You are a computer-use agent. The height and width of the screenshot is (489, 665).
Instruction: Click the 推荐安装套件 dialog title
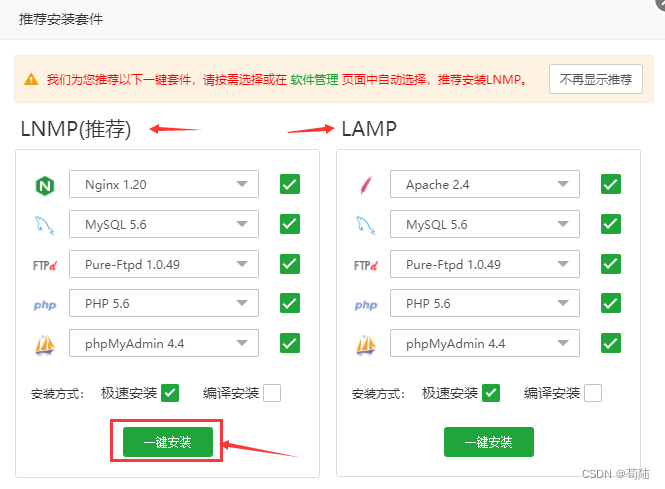tap(61, 19)
